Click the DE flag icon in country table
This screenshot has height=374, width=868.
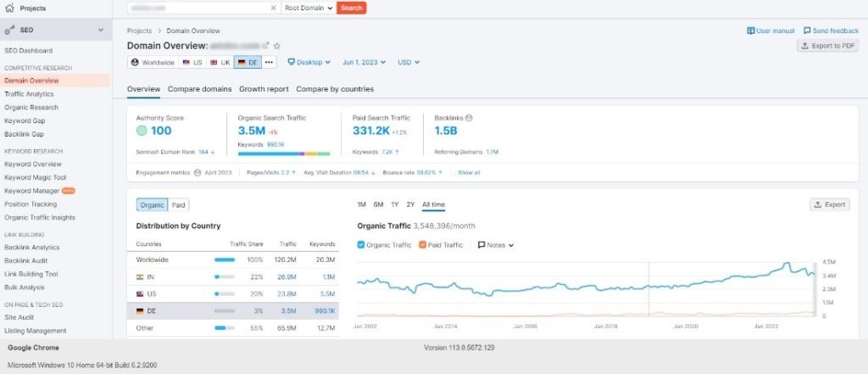pos(140,311)
